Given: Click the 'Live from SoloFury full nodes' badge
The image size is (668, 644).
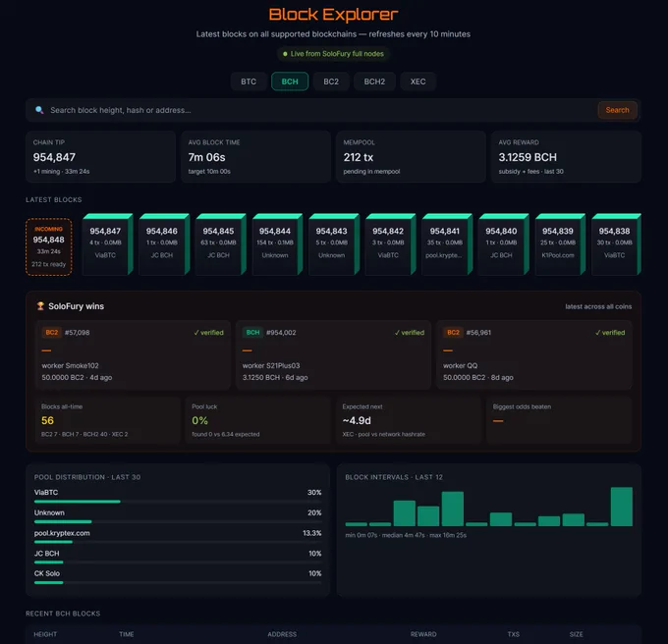Looking at the screenshot, I should pyautogui.click(x=333, y=54).
